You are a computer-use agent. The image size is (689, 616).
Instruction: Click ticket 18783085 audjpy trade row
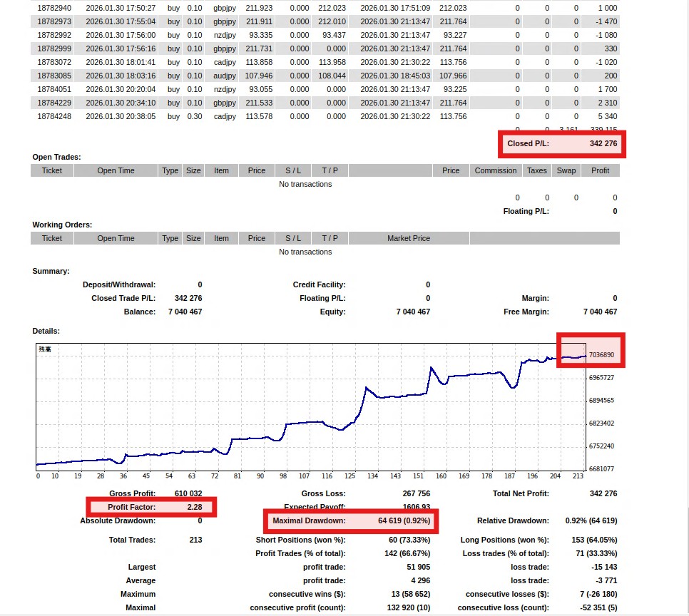[x=54, y=76]
